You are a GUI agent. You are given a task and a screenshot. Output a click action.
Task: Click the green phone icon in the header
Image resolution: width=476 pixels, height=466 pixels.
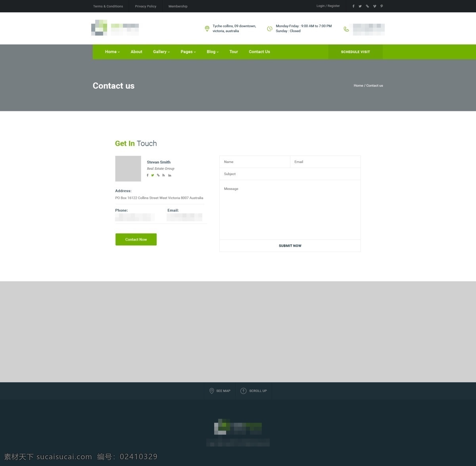pyautogui.click(x=346, y=29)
